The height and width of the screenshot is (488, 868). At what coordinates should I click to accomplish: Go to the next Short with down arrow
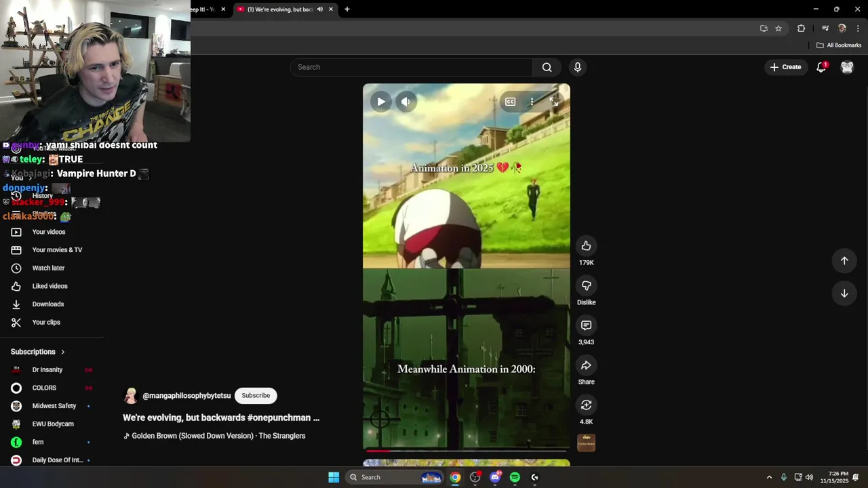click(x=844, y=293)
